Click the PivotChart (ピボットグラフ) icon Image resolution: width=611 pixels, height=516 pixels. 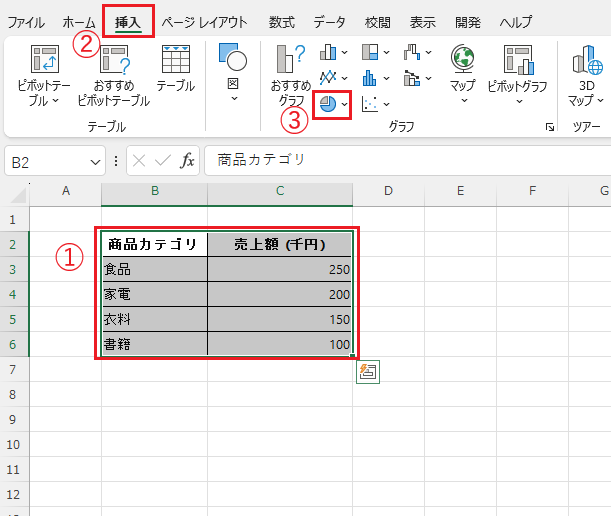point(518,59)
